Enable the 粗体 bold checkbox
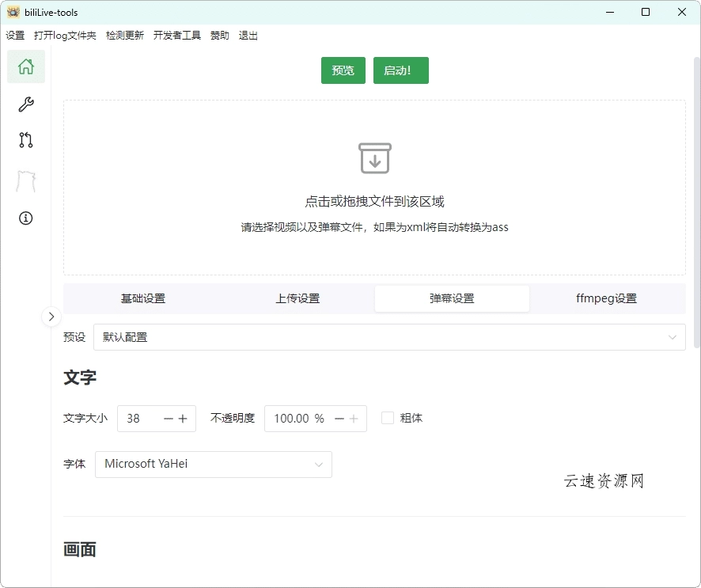701x588 pixels. tap(387, 418)
